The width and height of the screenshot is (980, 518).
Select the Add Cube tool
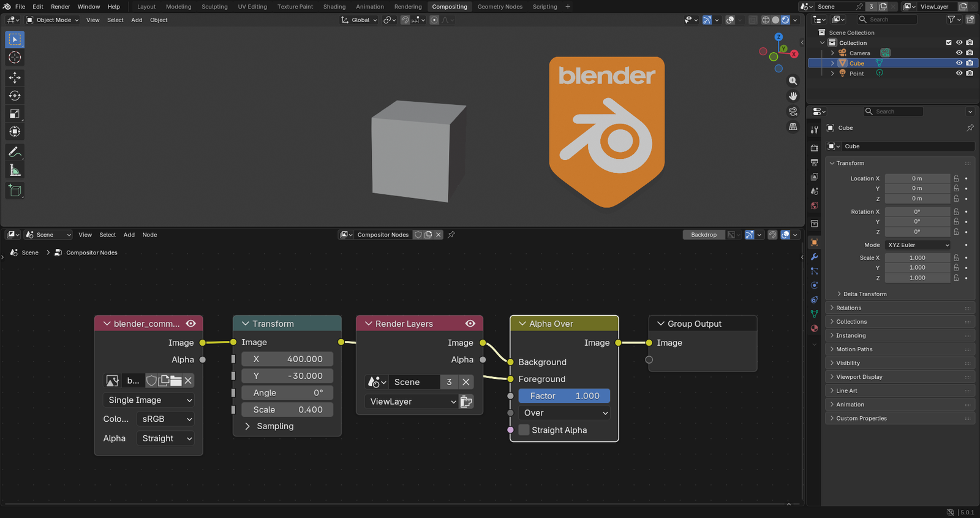(x=15, y=191)
